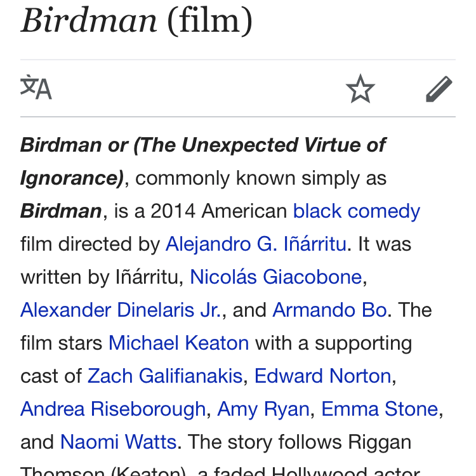Open the black comedy link
Screen dimensions: 476x476
coord(356,211)
